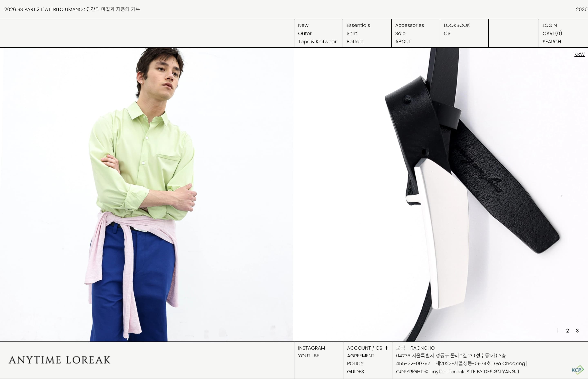This screenshot has height=379, width=588.
Task: Open the New category
Action: pos(303,25)
